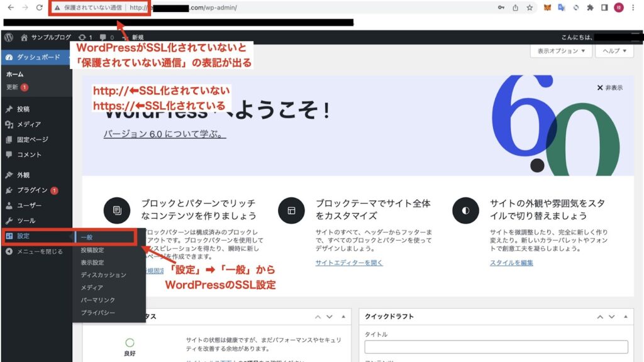Open サイトエディターを開く link
The height and width of the screenshot is (362, 644).
pyautogui.click(x=349, y=263)
